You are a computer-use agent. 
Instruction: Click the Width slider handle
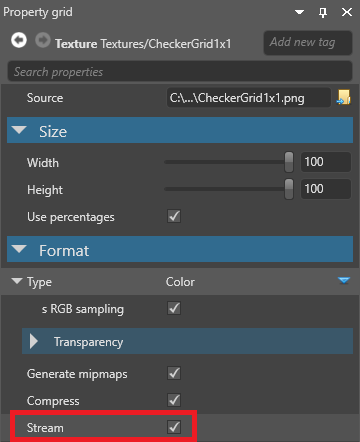(289, 162)
